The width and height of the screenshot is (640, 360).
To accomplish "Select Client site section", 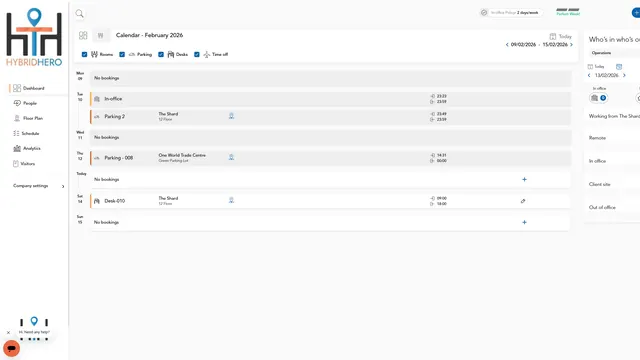I will pos(612,184).
